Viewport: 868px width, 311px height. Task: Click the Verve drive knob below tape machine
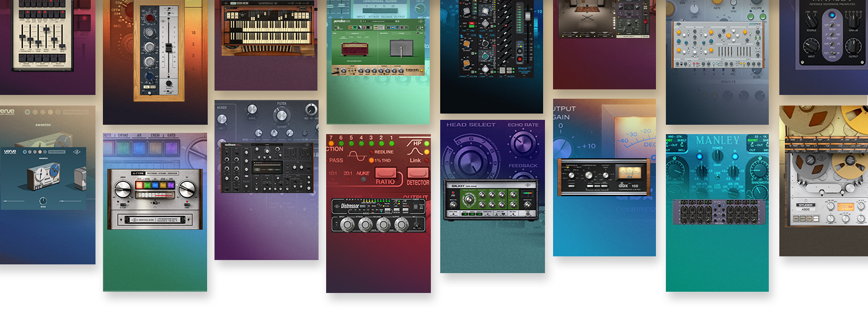(x=43, y=201)
